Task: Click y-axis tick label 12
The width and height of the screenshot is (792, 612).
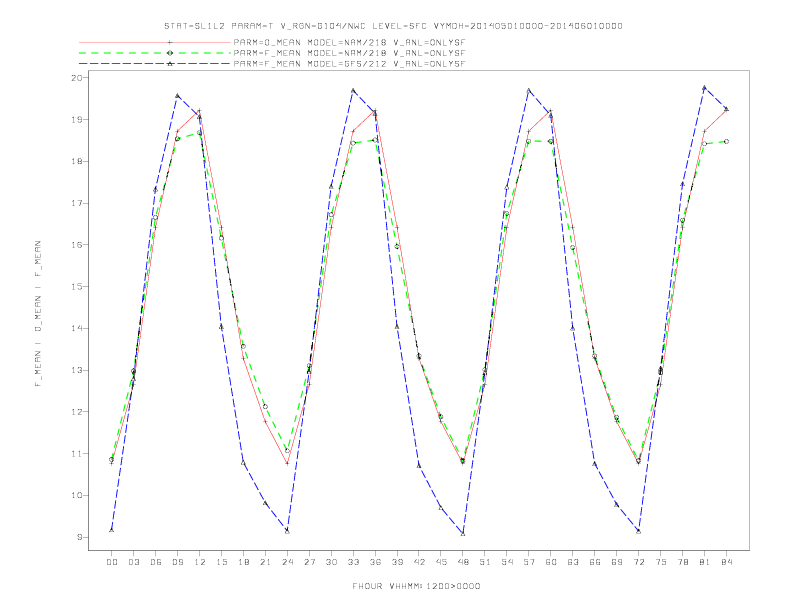Action: tap(77, 412)
